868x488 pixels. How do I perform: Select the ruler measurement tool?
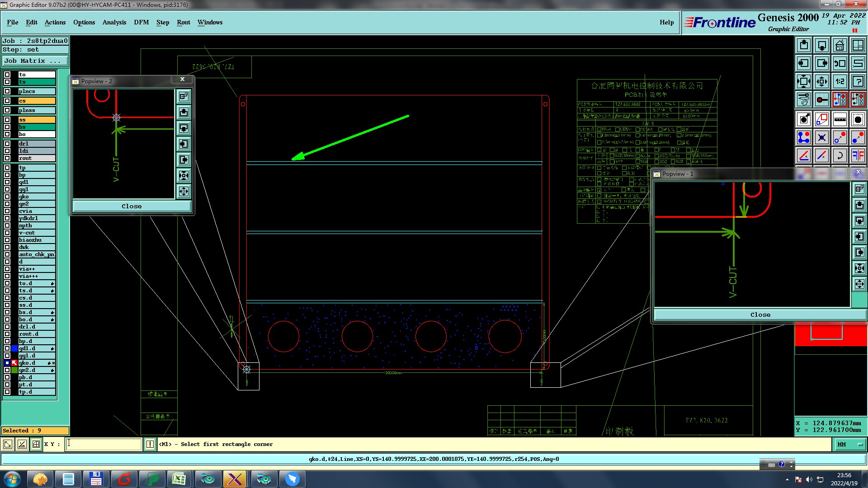click(840, 120)
